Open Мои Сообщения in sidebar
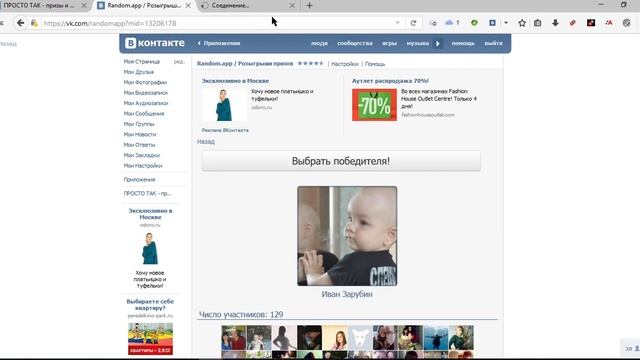The image size is (640, 360). (144, 113)
